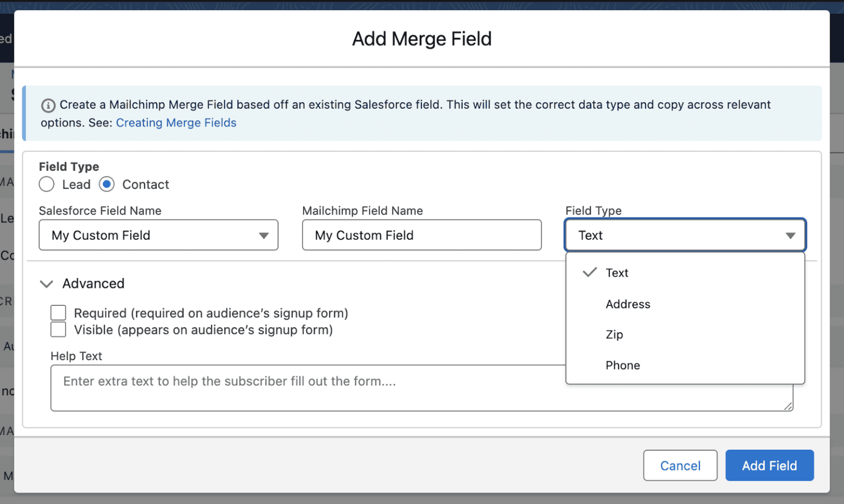Open the Creating Merge Fields link
The width and height of the screenshot is (844, 504).
click(176, 123)
